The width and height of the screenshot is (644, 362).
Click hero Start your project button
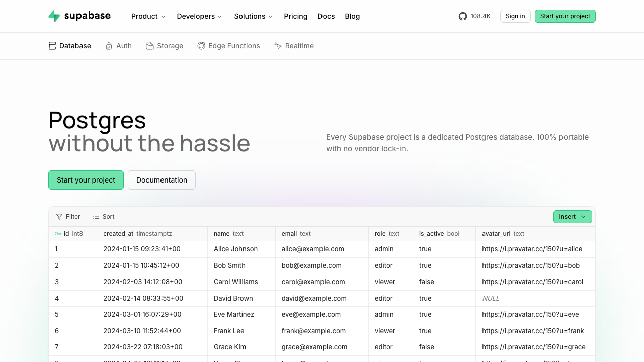[x=86, y=180]
